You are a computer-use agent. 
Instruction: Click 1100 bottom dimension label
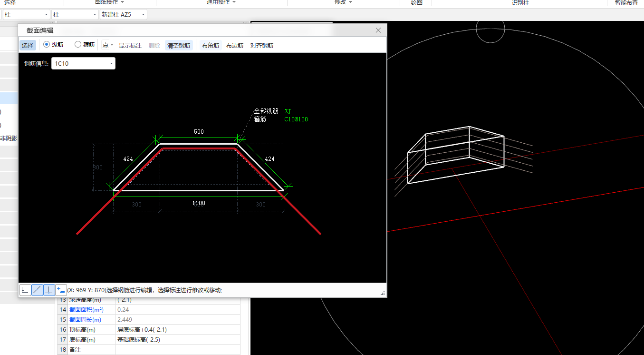click(x=199, y=203)
